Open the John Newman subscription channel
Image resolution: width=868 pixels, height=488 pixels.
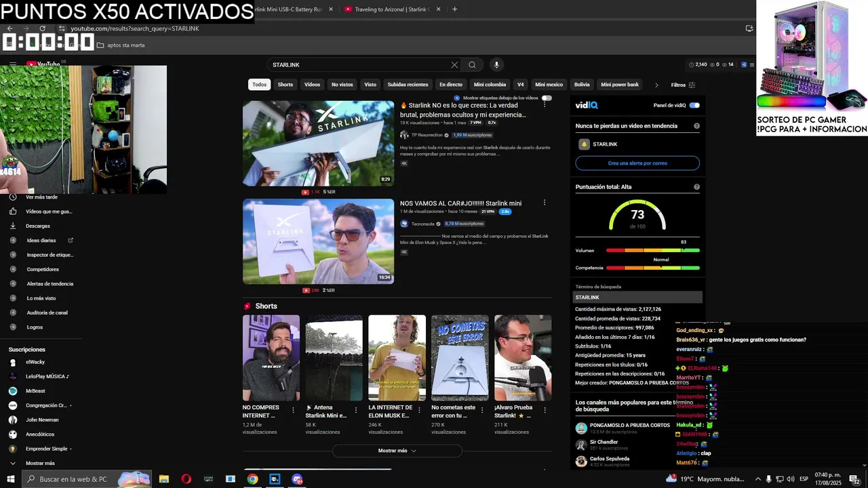coord(41,420)
